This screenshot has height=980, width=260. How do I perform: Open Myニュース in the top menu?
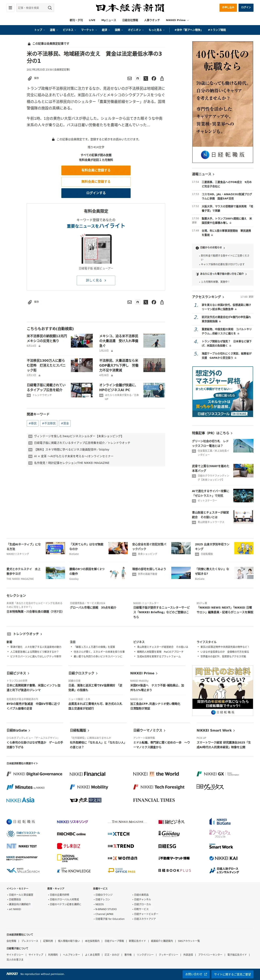coord(109,20)
